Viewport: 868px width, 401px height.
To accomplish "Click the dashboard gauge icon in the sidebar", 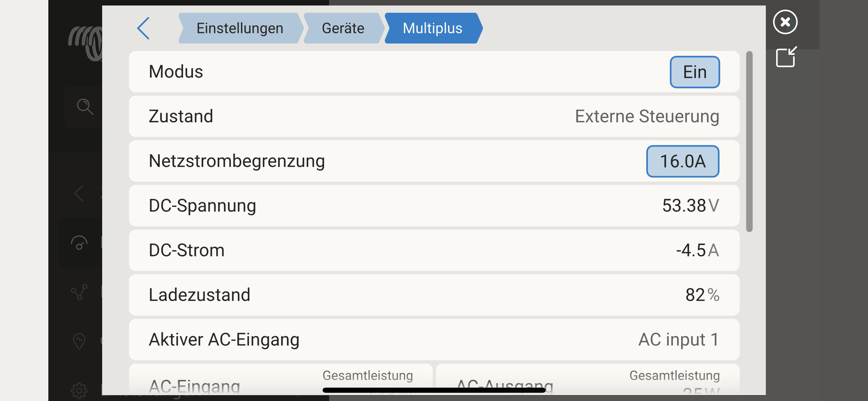I will point(79,243).
